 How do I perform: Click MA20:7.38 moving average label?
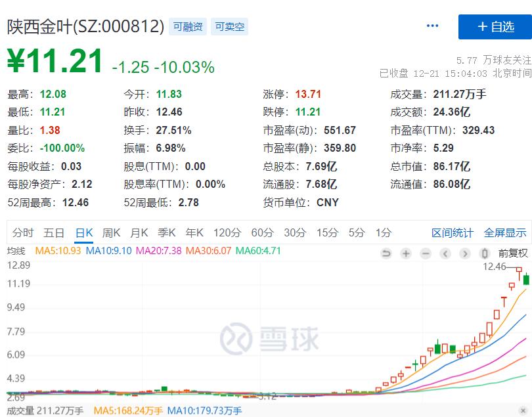tap(158, 251)
